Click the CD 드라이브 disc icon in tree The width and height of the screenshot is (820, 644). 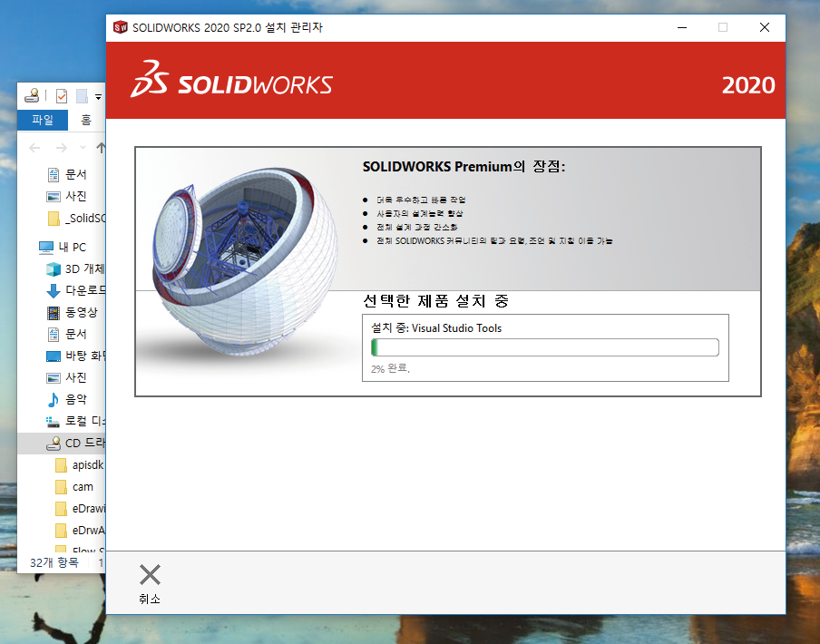point(54,444)
